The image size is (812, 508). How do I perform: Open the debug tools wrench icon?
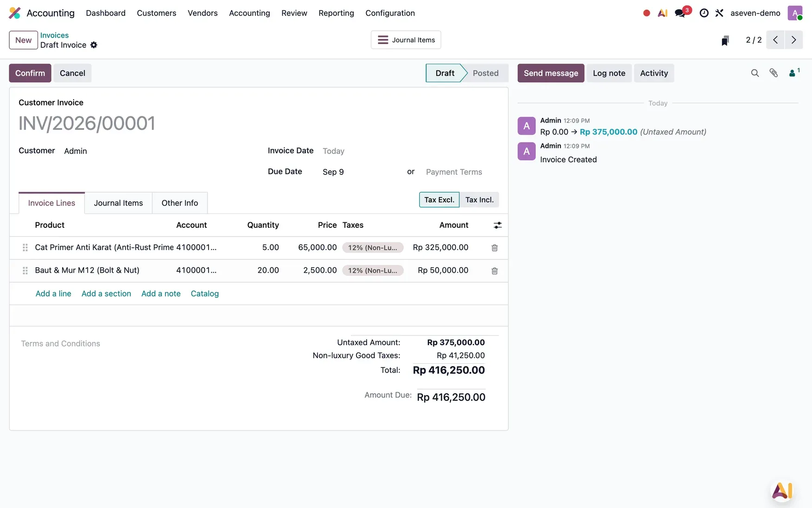(x=719, y=13)
